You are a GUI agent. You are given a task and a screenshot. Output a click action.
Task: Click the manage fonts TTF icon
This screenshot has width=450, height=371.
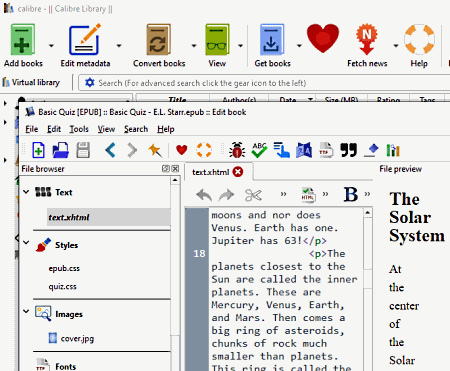(326, 150)
